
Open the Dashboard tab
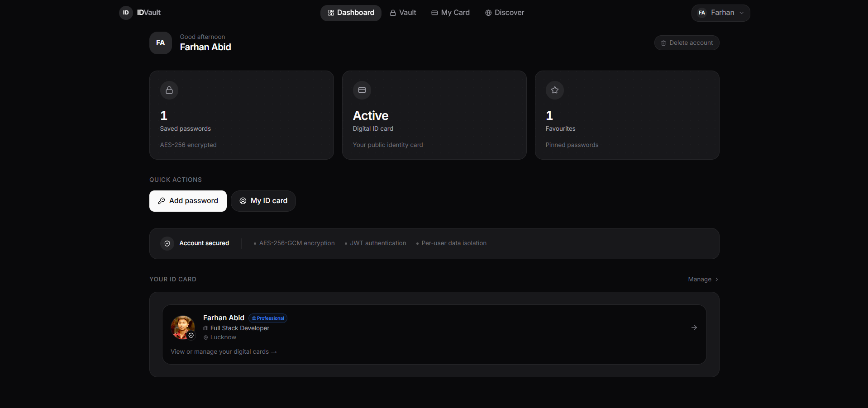click(351, 13)
